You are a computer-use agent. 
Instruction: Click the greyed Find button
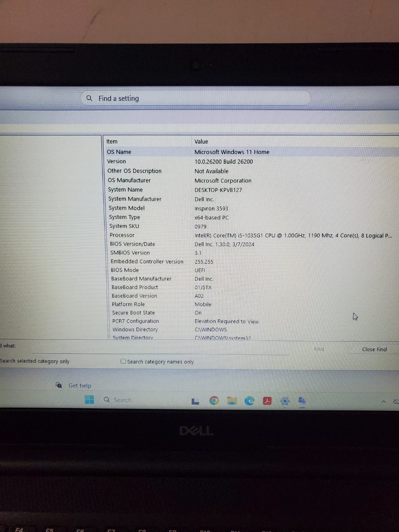[x=319, y=349]
